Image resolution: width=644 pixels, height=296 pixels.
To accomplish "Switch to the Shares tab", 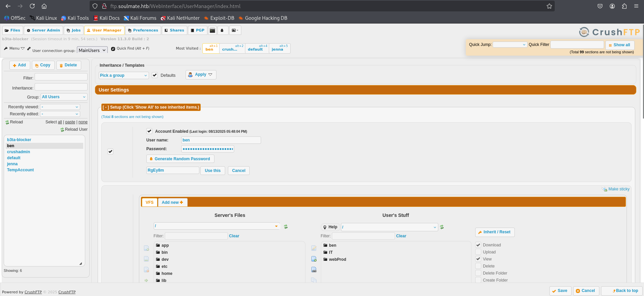I will coord(174,31).
